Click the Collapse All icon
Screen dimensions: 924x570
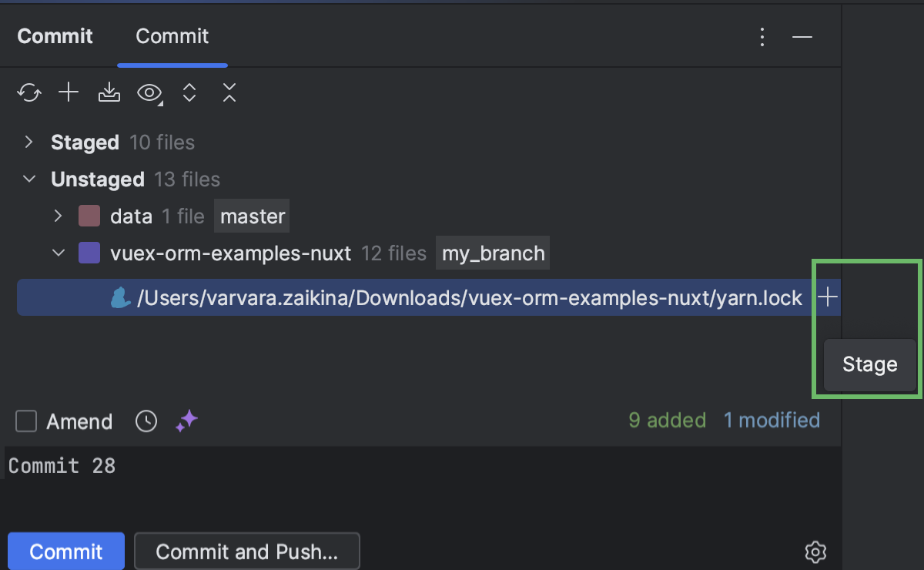[x=229, y=92]
